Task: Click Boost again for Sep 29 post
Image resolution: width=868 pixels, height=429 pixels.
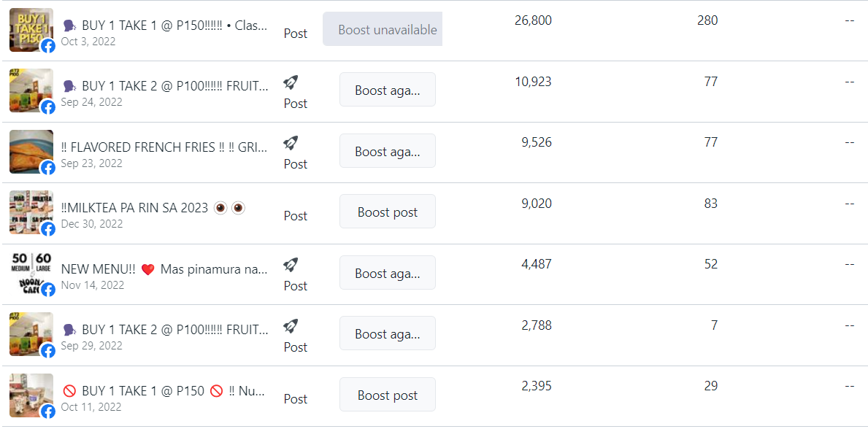Action: click(x=388, y=333)
